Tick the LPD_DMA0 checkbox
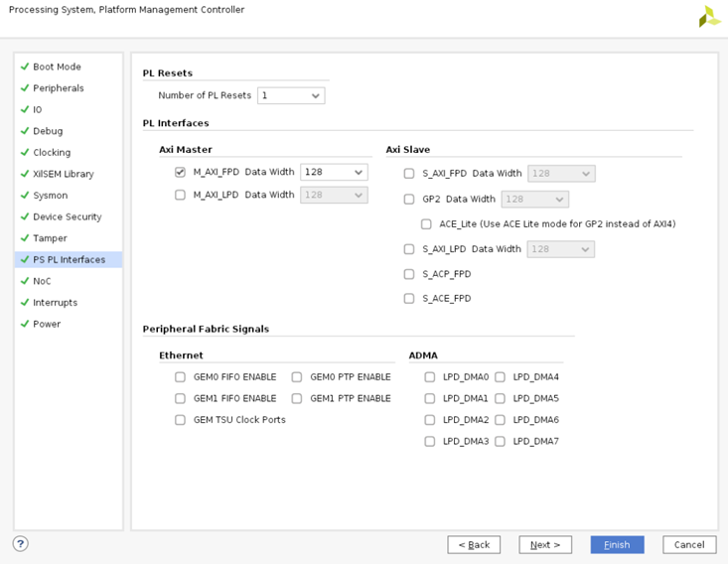 click(429, 377)
